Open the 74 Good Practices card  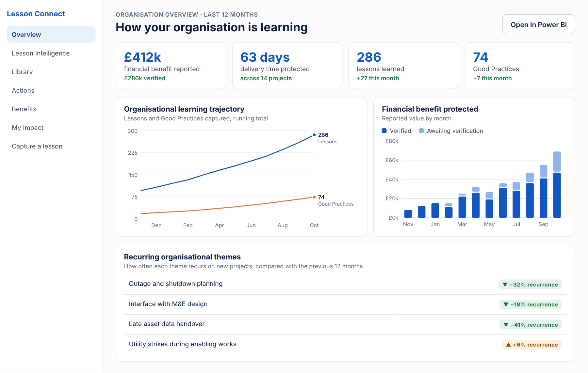[520, 66]
